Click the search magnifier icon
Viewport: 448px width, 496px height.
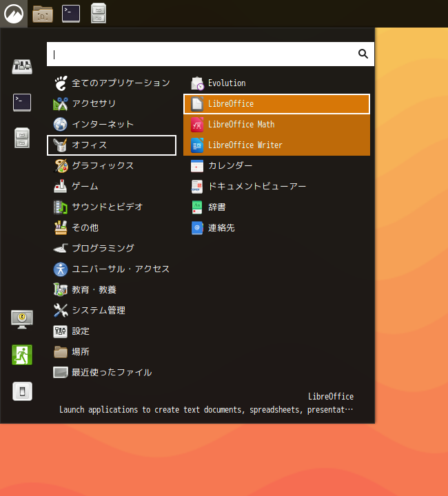pos(363,54)
